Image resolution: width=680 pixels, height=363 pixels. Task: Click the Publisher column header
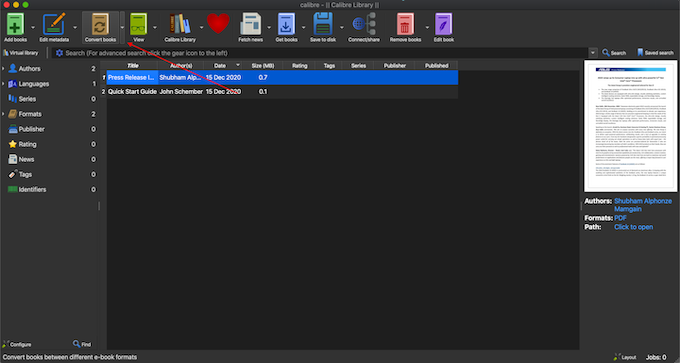click(395, 65)
